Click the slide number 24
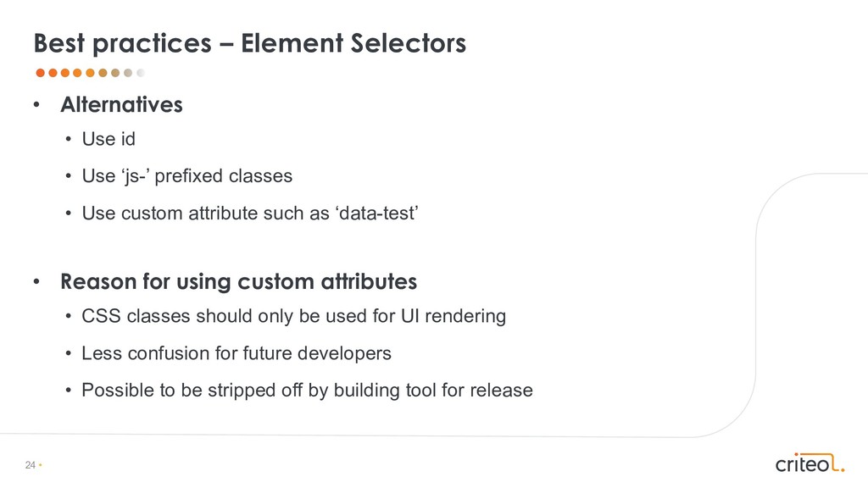The image size is (868, 488). (31, 465)
